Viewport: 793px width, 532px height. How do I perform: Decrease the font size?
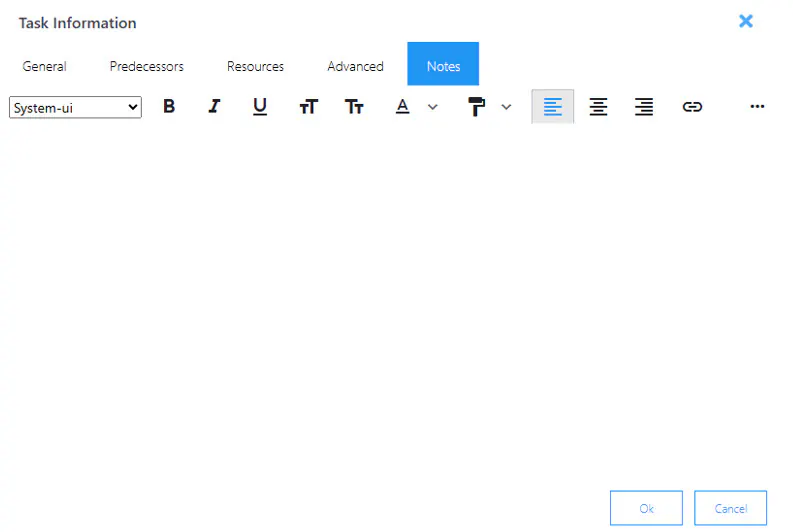pyautogui.click(x=354, y=107)
